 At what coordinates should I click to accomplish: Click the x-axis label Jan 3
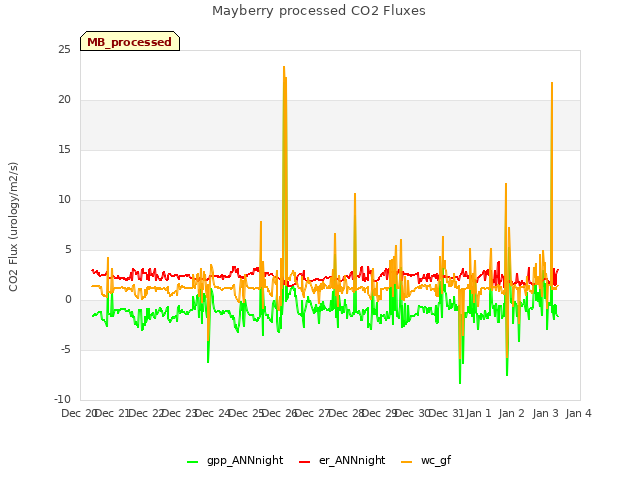click(545, 413)
